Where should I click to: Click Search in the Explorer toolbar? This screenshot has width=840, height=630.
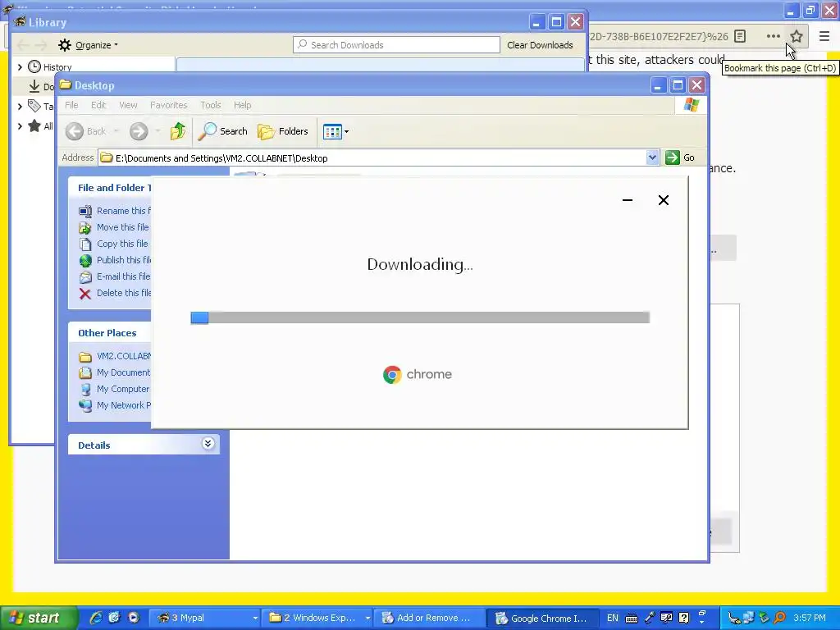point(223,131)
